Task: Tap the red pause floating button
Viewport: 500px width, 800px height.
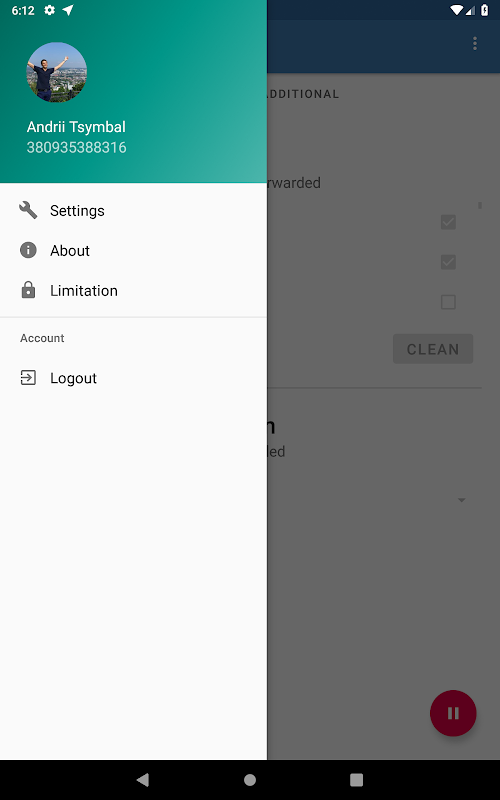Action: [453, 713]
